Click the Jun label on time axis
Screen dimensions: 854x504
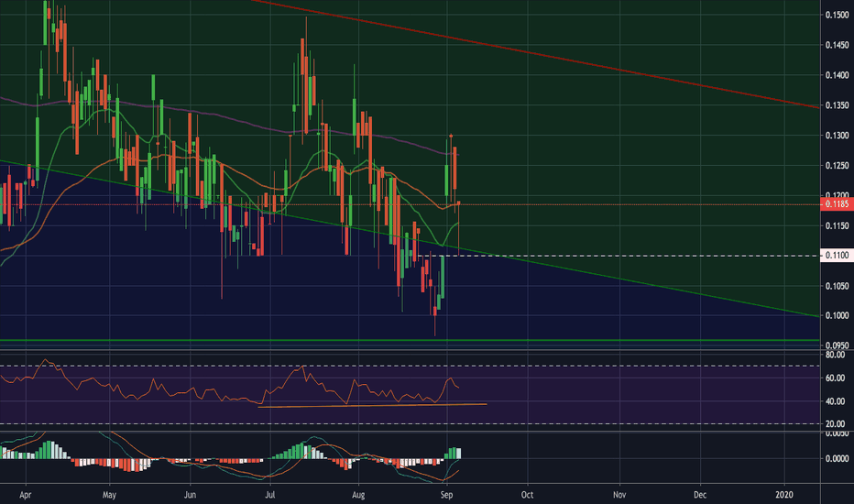tap(190, 495)
